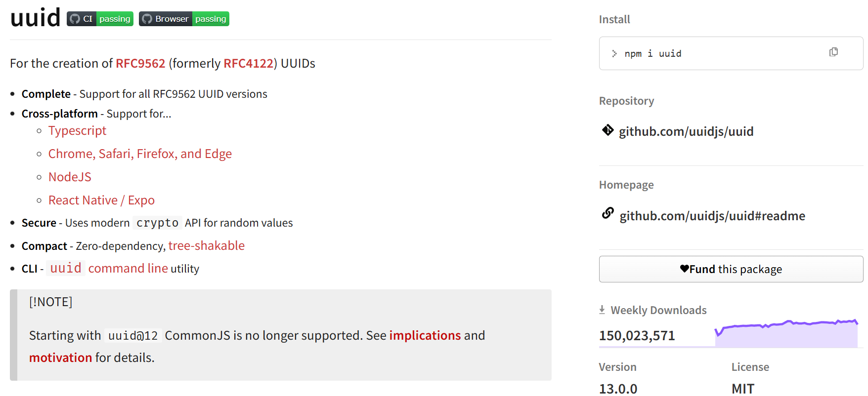Follow the Typescript link
This screenshot has height=396, width=868.
tap(77, 130)
